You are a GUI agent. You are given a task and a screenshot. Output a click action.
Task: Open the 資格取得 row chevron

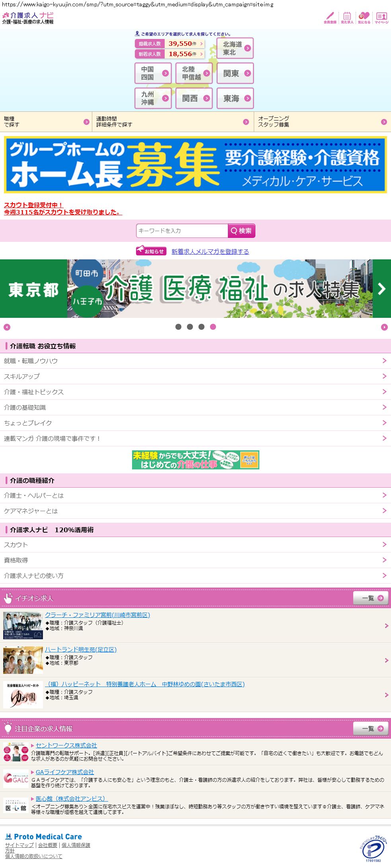pyautogui.click(x=384, y=560)
